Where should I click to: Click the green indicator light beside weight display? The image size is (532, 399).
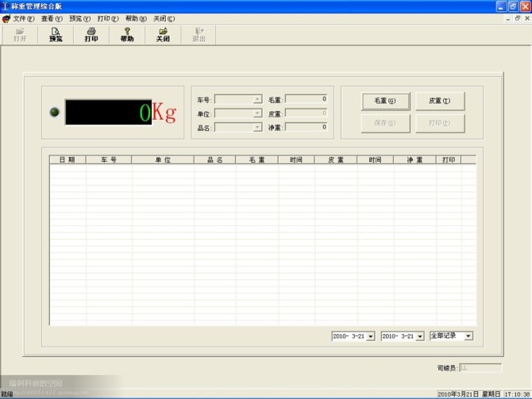[54, 112]
